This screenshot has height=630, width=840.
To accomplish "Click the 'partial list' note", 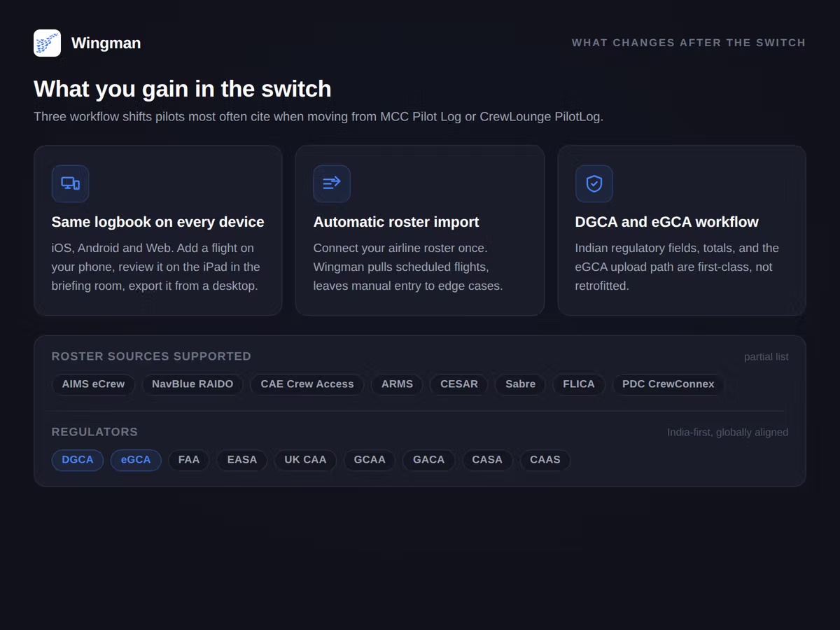I will tap(766, 357).
